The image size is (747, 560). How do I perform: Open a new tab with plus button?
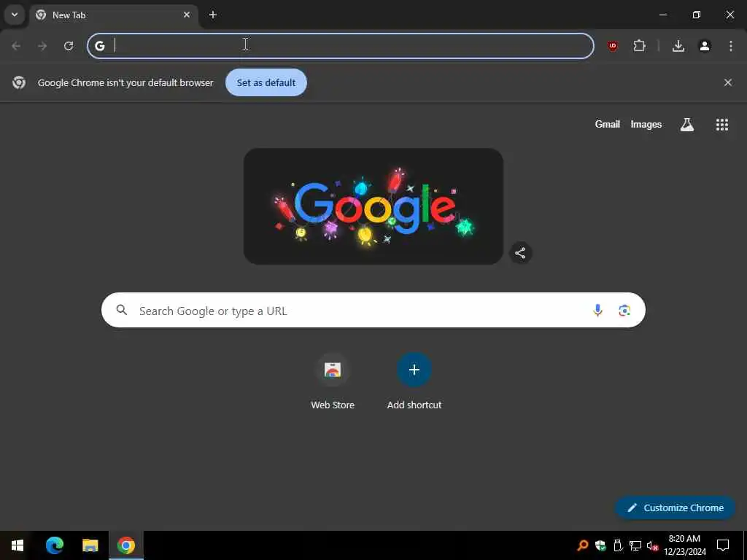[x=213, y=15]
